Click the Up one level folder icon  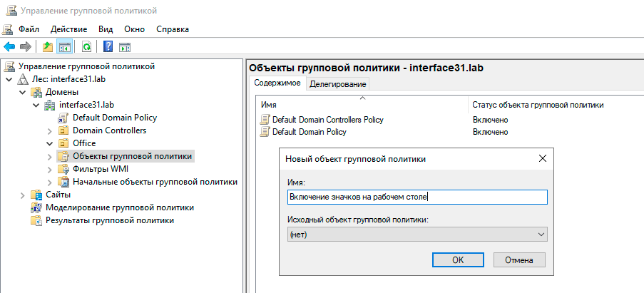(x=47, y=47)
